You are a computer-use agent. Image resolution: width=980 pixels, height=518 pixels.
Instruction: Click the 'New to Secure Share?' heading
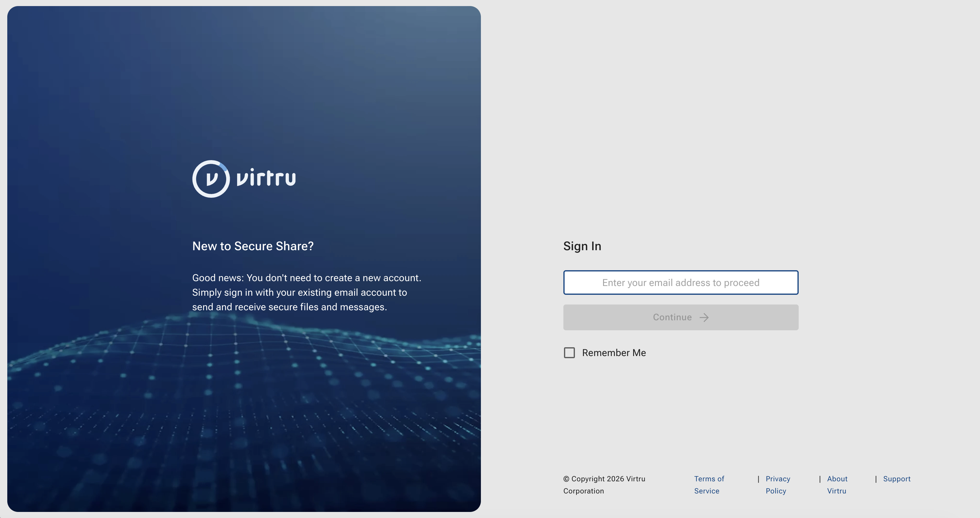pyautogui.click(x=253, y=246)
